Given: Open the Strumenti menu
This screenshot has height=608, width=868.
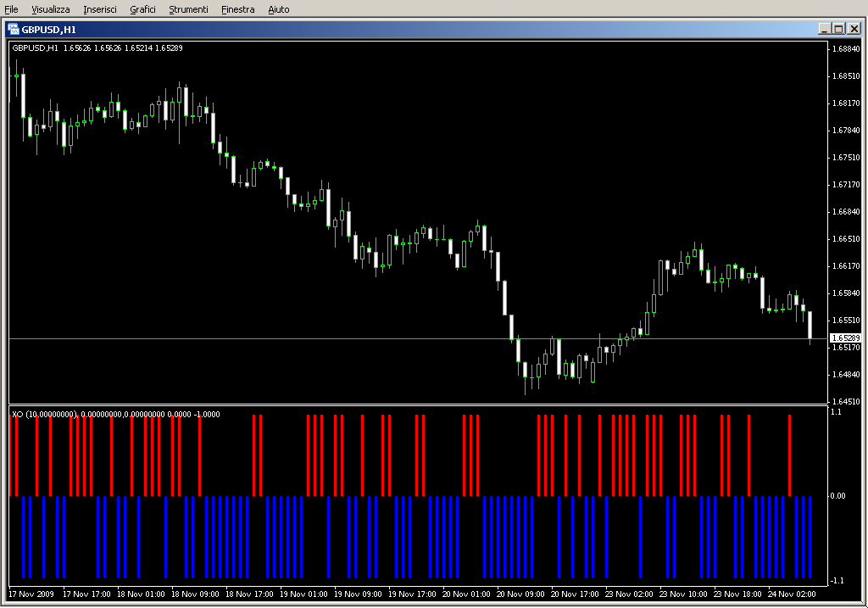Looking at the screenshot, I should tap(188, 9).
